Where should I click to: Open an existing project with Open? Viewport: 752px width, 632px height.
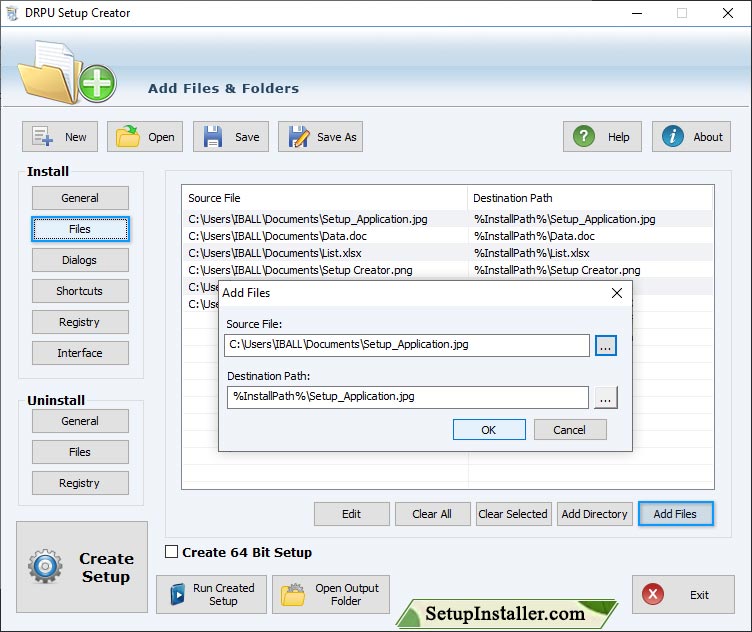(x=145, y=137)
